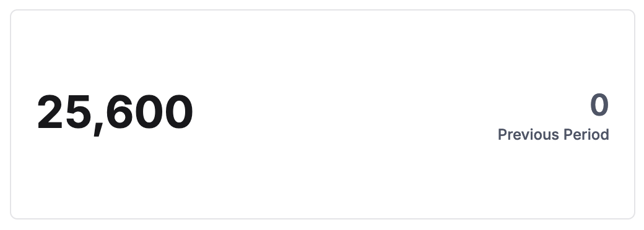Select the comparison value 0
Viewport: 644px width, 230px height.
(599, 105)
